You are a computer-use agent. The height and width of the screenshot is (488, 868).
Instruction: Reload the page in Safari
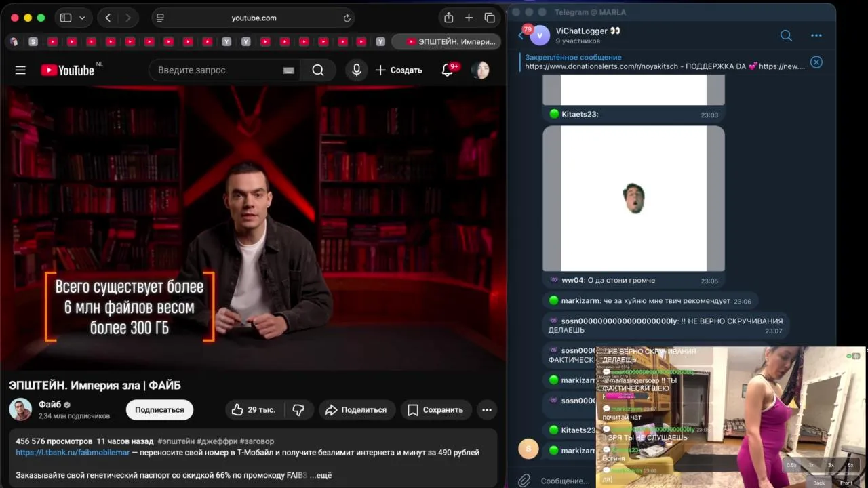(x=347, y=18)
